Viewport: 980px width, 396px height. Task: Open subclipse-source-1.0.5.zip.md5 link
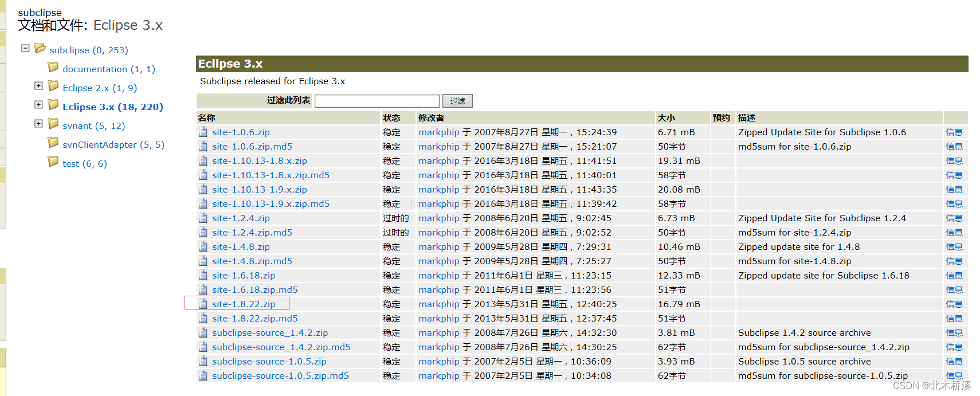pyautogui.click(x=280, y=376)
